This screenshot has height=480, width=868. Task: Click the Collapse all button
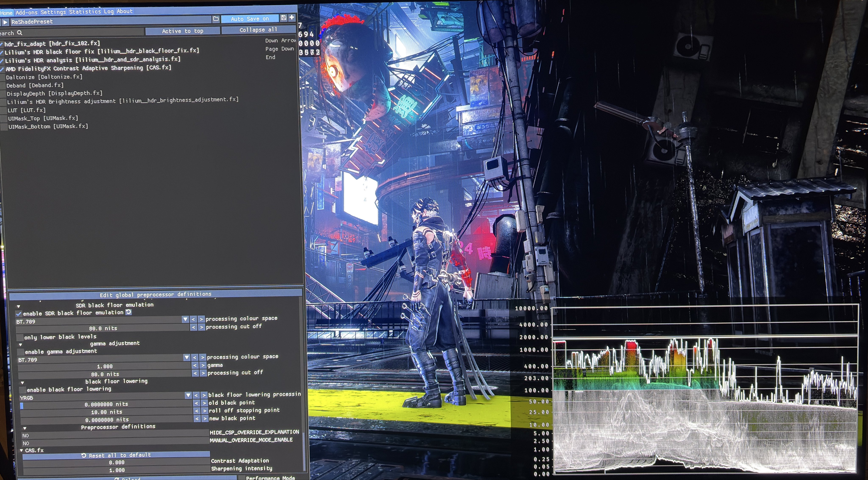[x=259, y=30]
